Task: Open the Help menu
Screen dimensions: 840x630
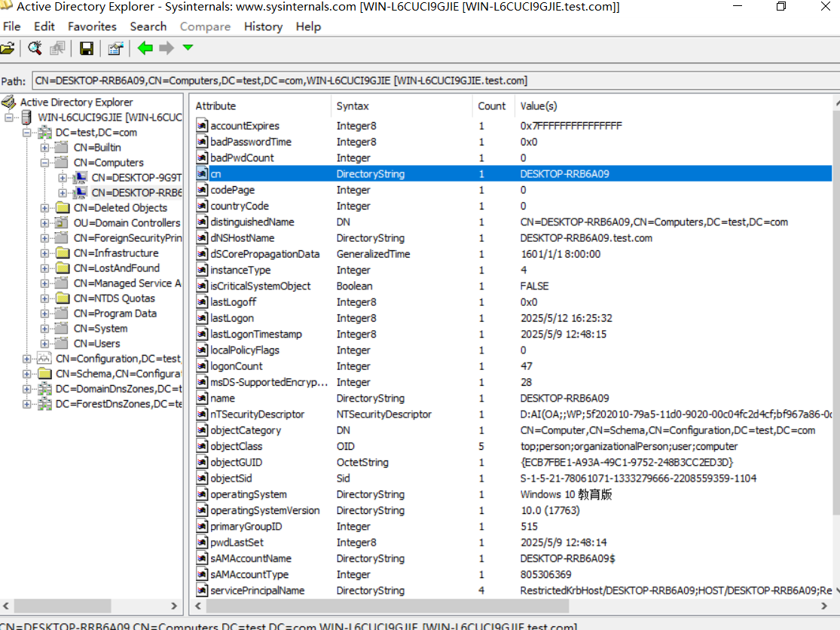Action: point(308,26)
